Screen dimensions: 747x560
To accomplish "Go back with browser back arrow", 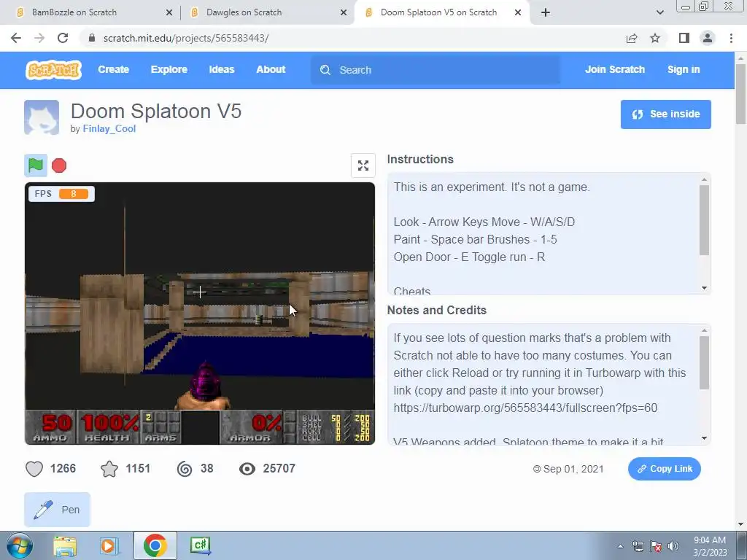I will [16, 38].
